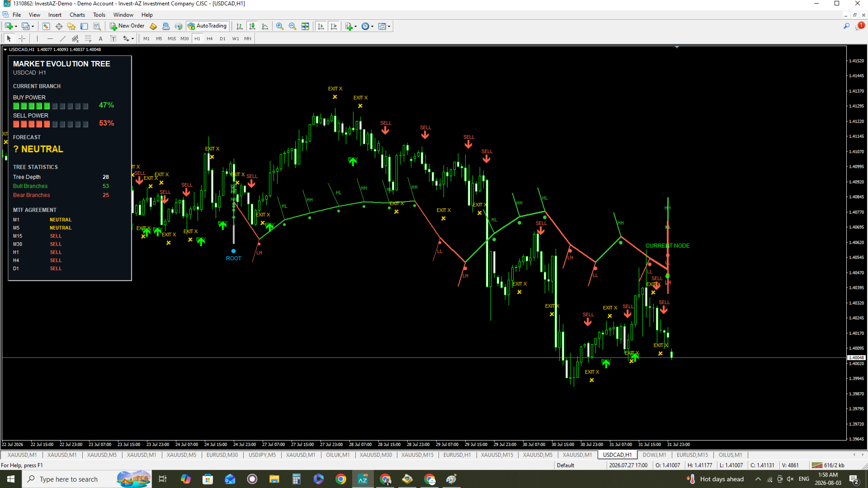Switch to the M5 timeframe
868x488 pixels.
[159, 38]
